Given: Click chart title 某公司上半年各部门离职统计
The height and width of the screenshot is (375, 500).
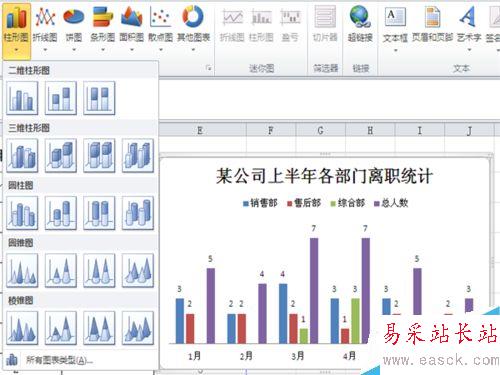Looking at the screenshot, I should pos(324,176).
